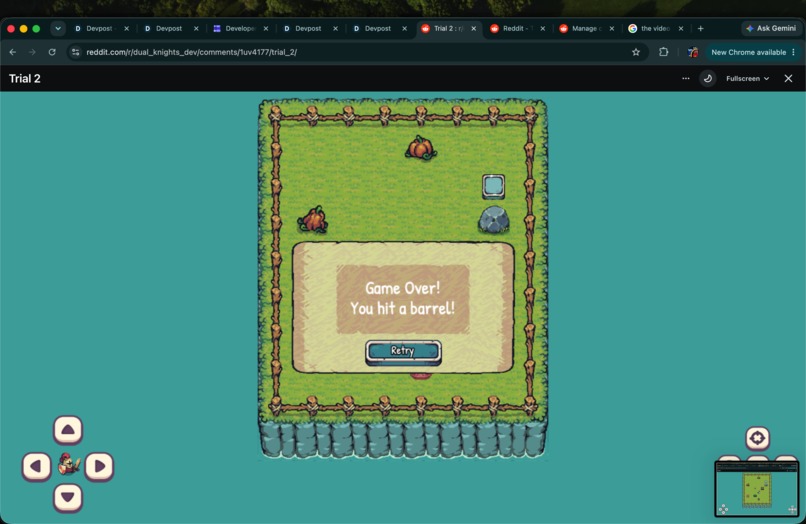The height and width of the screenshot is (524, 806).
Task: Close the Reddit tab
Action: click(x=542, y=28)
